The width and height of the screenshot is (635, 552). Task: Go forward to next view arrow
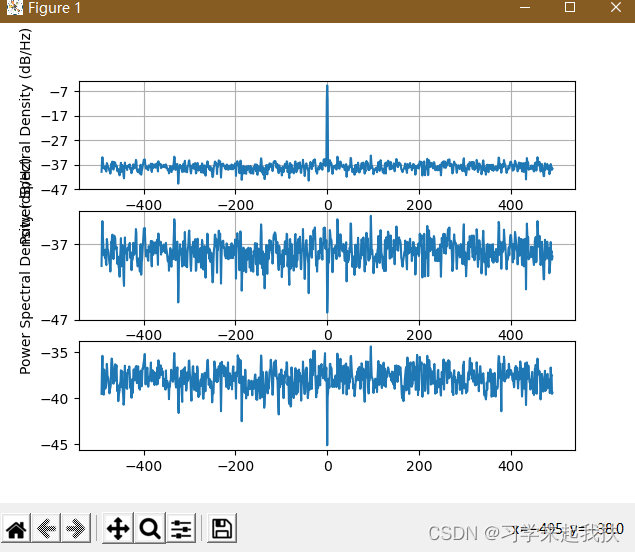(76, 528)
